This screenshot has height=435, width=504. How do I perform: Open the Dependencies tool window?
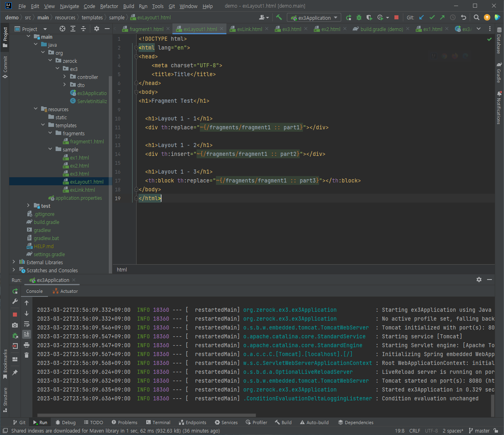point(356,423)
